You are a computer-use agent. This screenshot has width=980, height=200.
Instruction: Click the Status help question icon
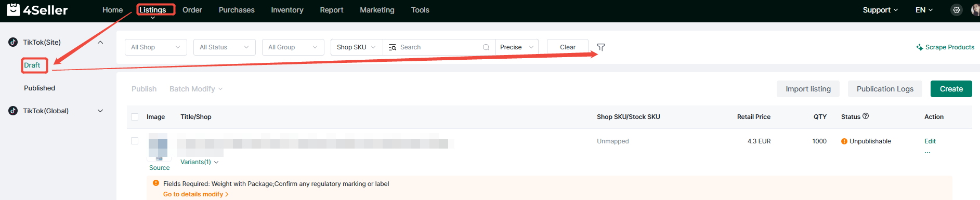(866, 116)
